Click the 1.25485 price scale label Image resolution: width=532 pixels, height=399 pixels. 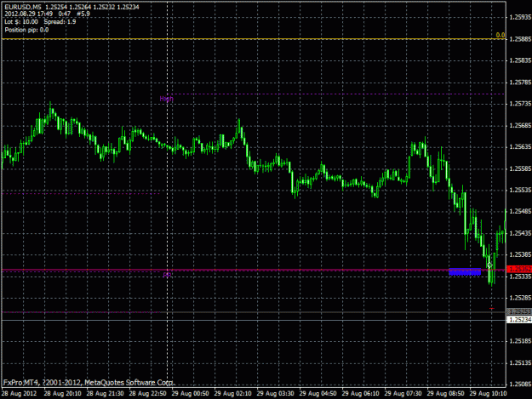(x=520, y=212)
